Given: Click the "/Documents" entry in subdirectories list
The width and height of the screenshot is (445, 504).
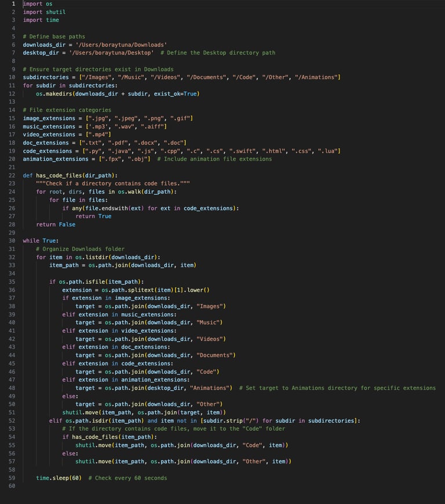Looking at the screenshot, I should (206, 77).
